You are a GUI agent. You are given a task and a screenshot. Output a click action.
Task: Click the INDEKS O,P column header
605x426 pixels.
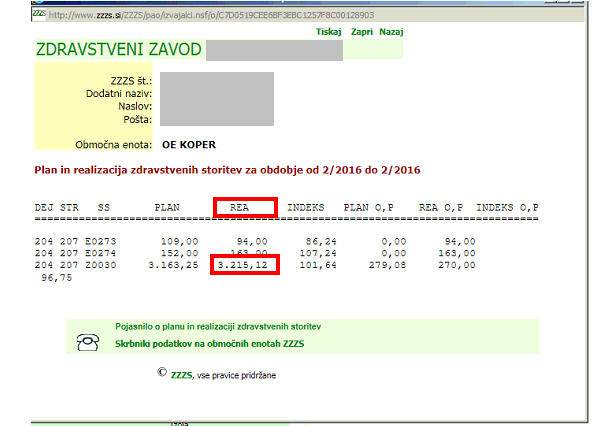coord(507,208)
